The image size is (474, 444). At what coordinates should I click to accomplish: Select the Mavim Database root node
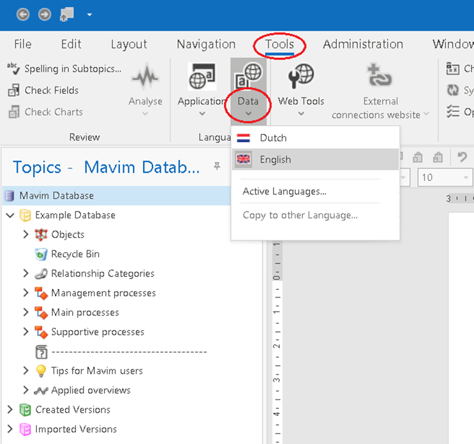click(x=116, y=196)
